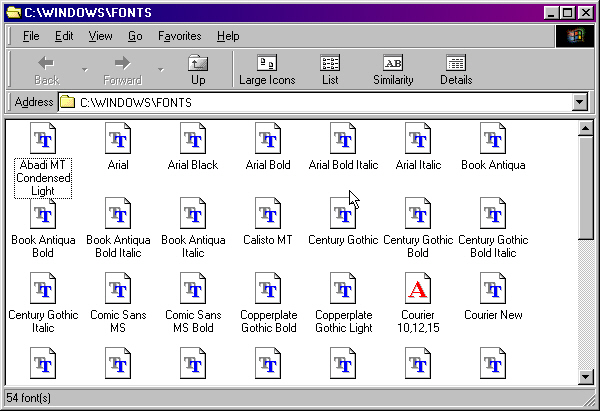Viewport: 600px width, 411px height.
Task: Select the Arial Bold font icon
Action: pos(268,138)
